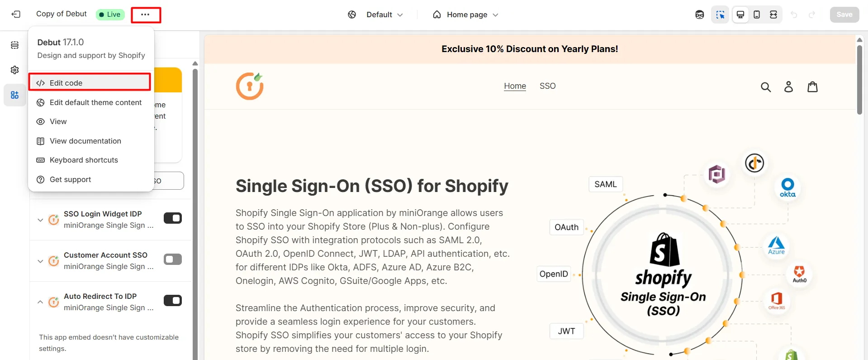868x360 pixels.
Task: Click the undo arrow
Action: coord(794,14)
